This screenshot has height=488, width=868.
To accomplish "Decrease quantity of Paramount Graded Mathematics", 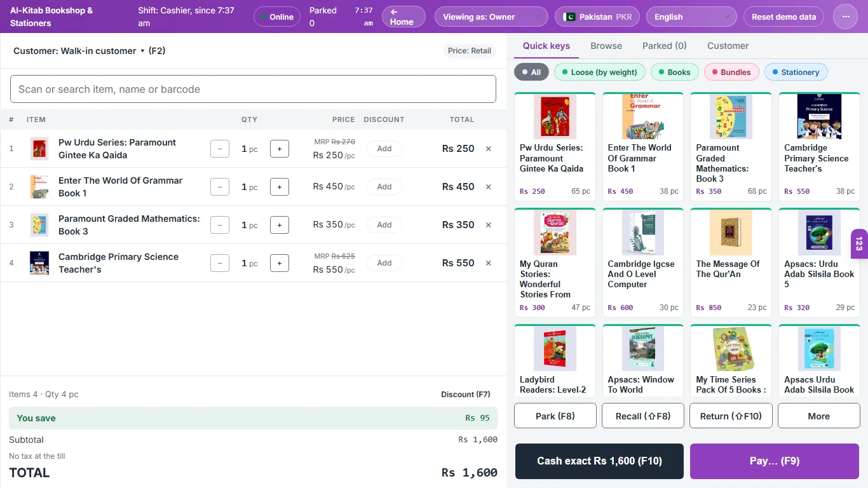I will pos(220,225).
